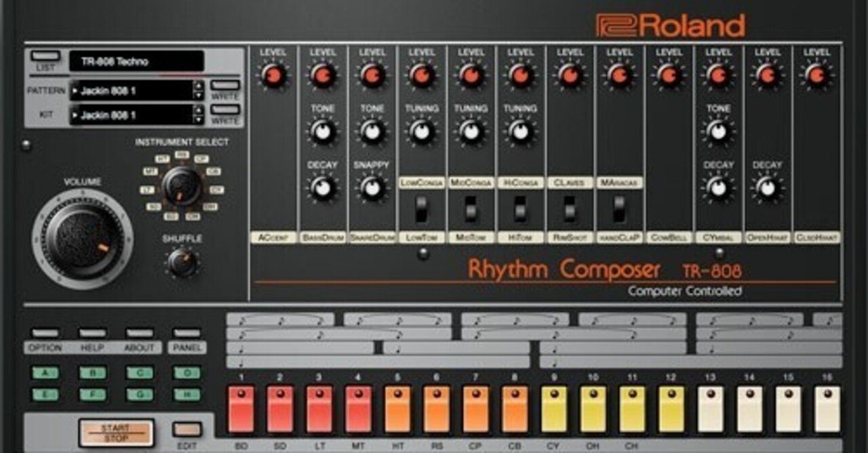The image size is (868, 453).
Task: Step to previous pattern with PATTERN up arrow
Action: [198, 85]
